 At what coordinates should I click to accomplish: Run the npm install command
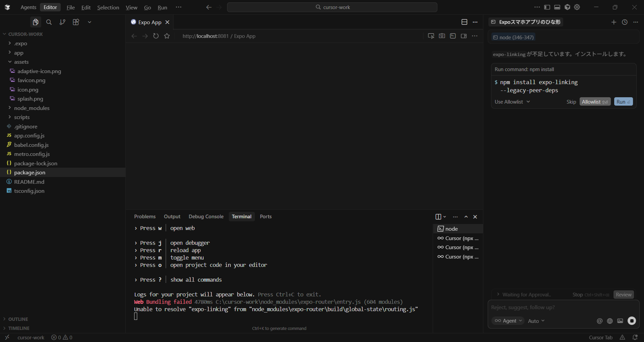point(623,102)
